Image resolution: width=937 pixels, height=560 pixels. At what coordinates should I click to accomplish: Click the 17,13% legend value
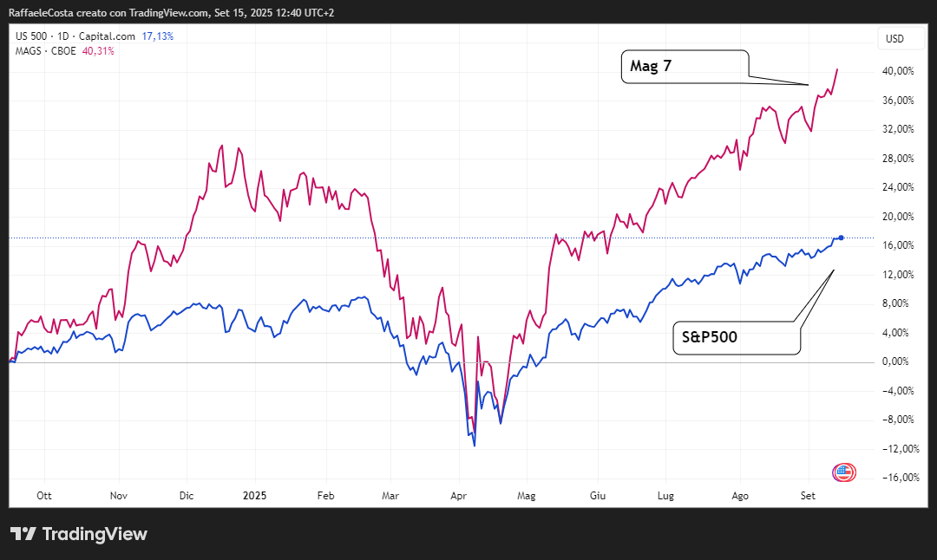click(x=158, y=36)
